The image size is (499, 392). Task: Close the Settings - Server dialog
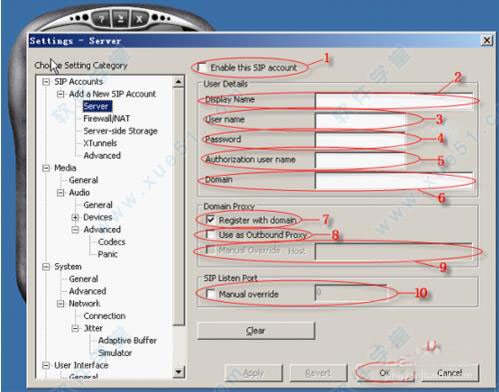pos(487,40)
